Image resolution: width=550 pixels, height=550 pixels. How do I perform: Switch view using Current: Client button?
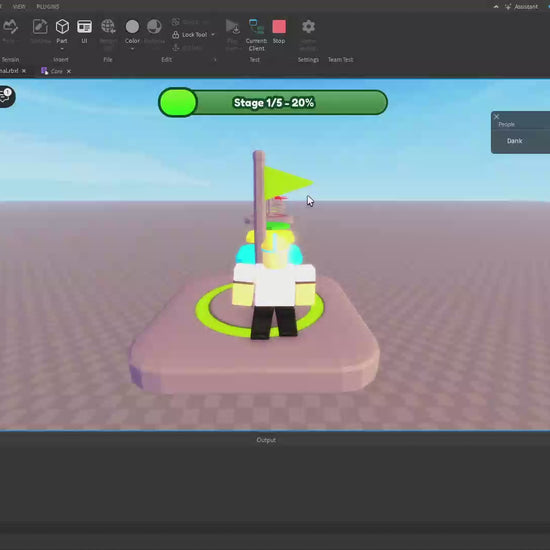click(256, 34)
